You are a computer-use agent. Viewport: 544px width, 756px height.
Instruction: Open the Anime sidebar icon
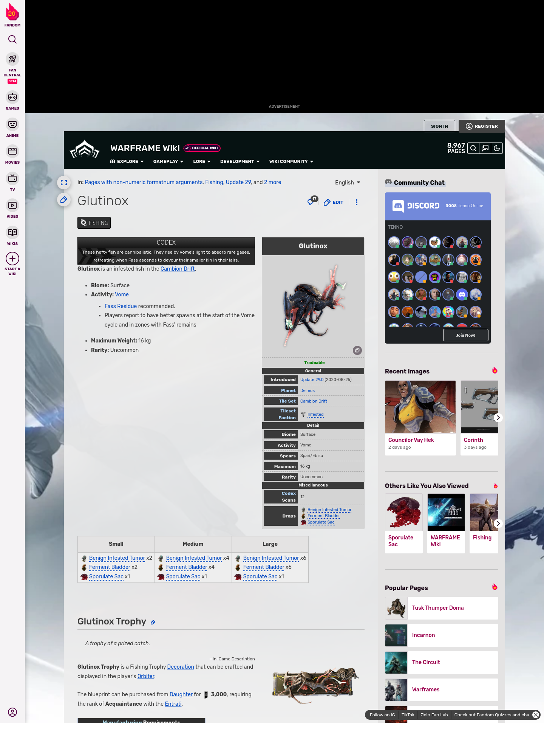pos(12,124)
